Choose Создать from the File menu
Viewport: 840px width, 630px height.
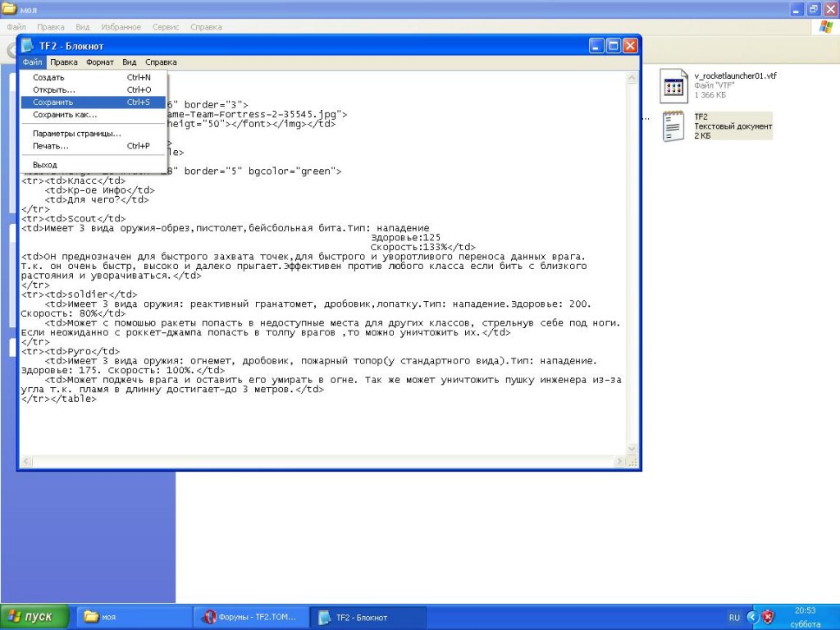point(94,78)
